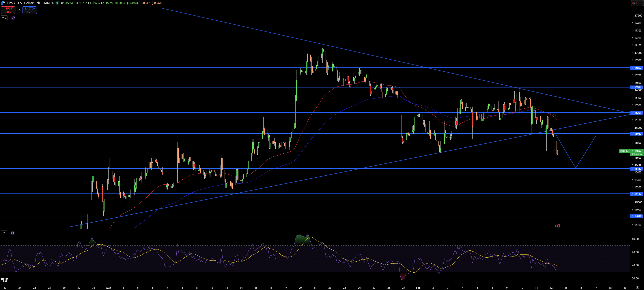Click the 80.00 level on the RSI scale

point(635,239)
